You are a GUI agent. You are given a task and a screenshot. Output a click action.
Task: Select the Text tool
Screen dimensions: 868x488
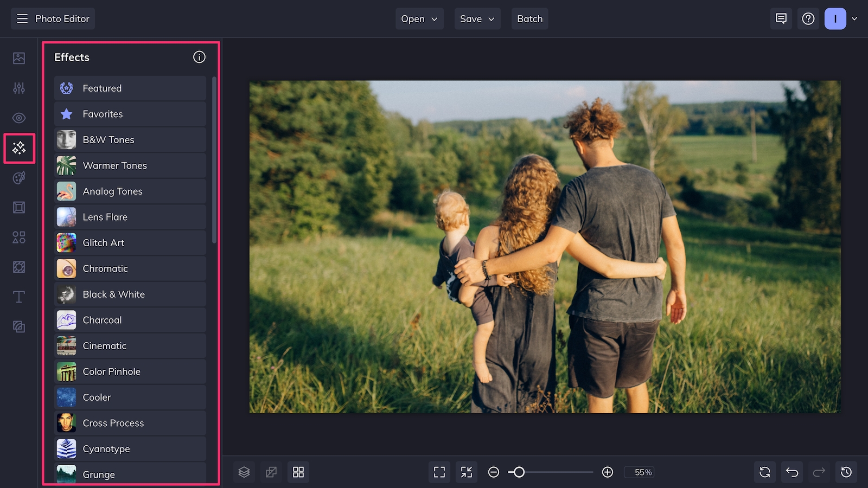pyautogui.click(x=18, y=297)
